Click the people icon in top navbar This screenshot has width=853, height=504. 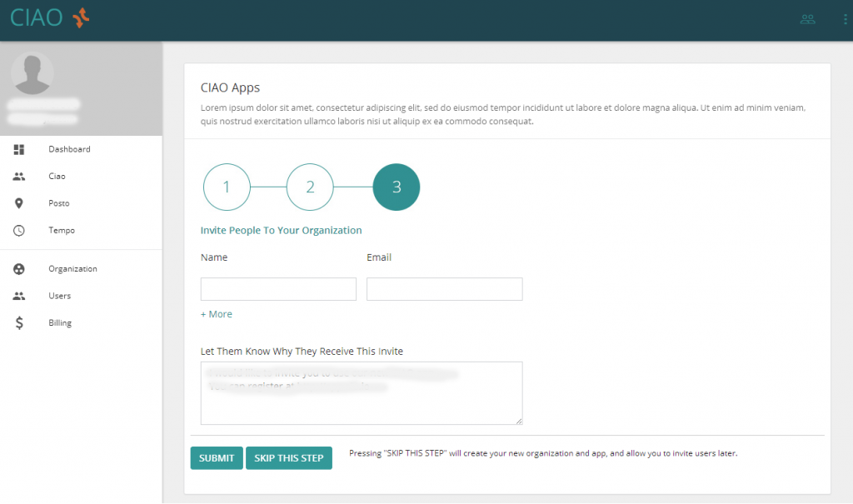coord(807,18)
